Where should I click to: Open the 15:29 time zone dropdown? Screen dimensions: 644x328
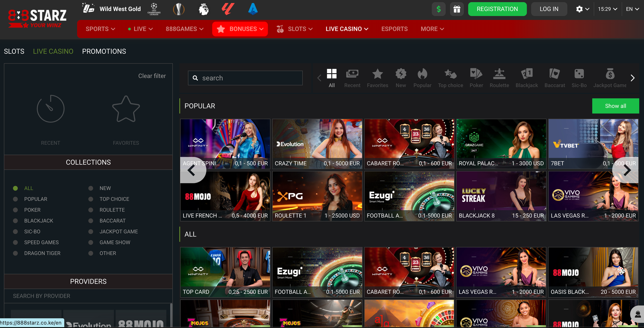point(608,9)
